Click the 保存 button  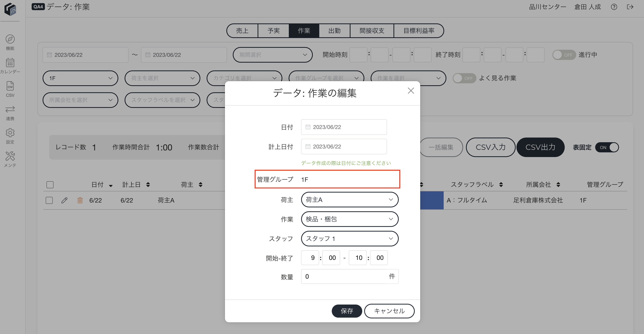(347, 311)
